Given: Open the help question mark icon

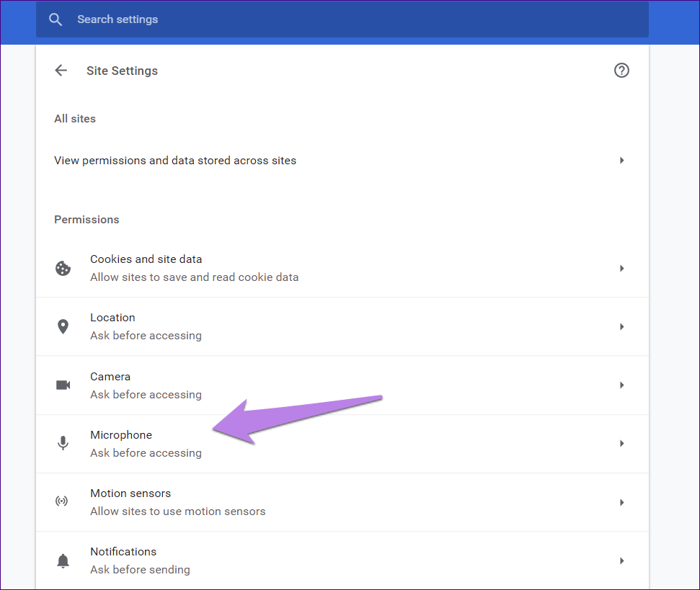Looking at the screenshot, I should tap(621, 71).
